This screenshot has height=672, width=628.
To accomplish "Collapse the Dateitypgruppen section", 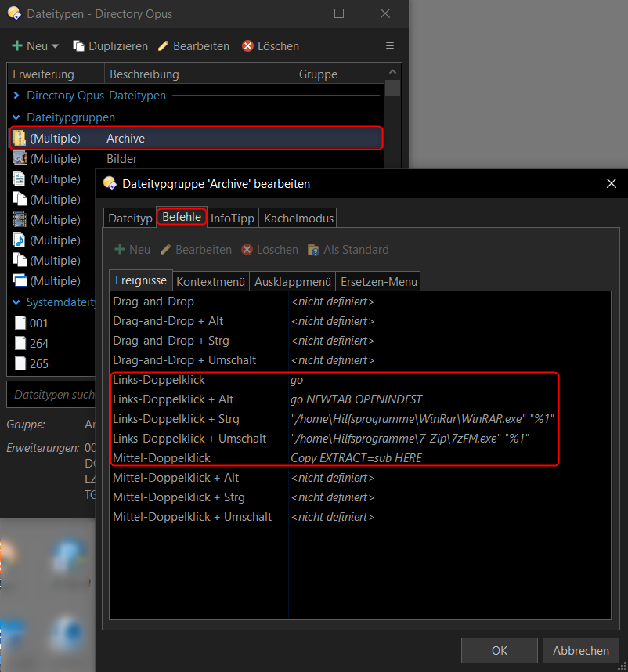I will point(16,117).
